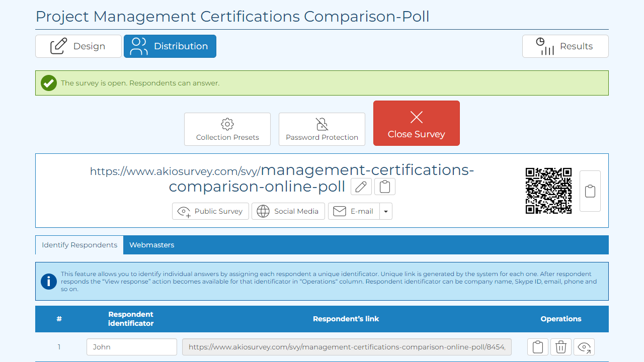Switch to the Webmasters tab

152,245
